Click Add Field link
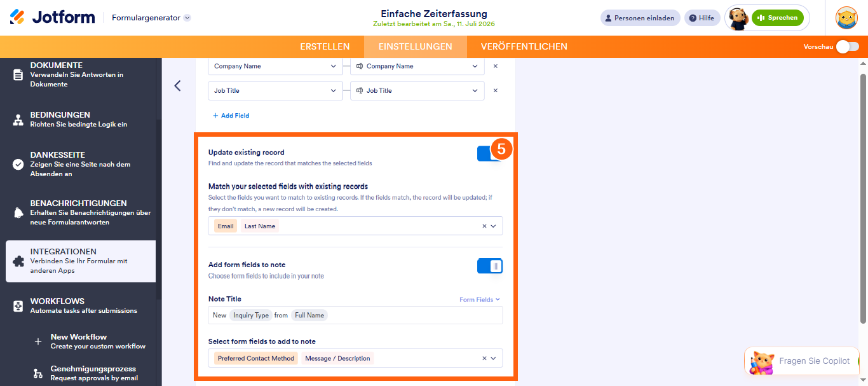The height and width of the screenshot is (386, 868). point(231,116)
